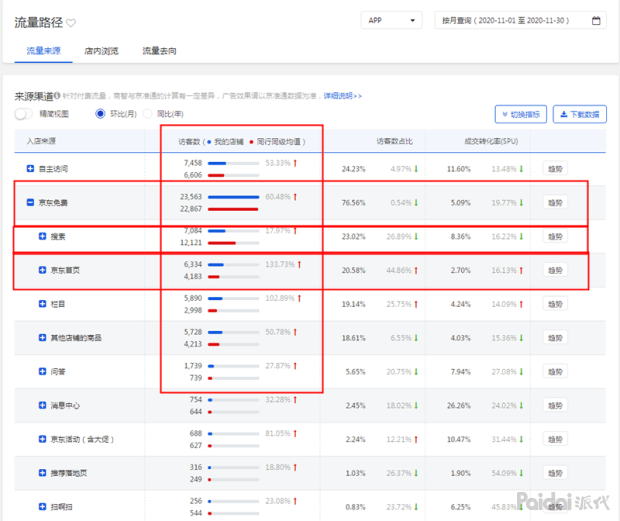Open the APP platform dropdown
Viewport: 620px width, 521px height.
click(x=391, y=20)
